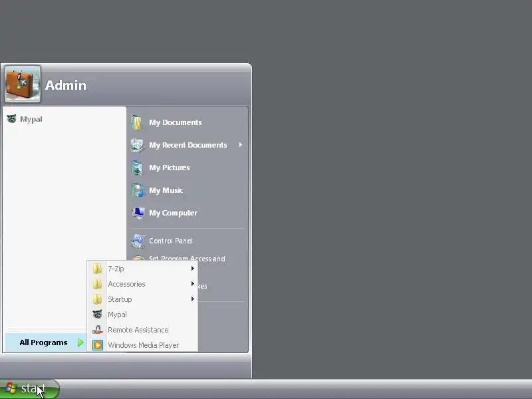Open the pinned Mypal raccoon icon
The height and width of the screenshot is (399, 532).
click(x=11, y=119)
